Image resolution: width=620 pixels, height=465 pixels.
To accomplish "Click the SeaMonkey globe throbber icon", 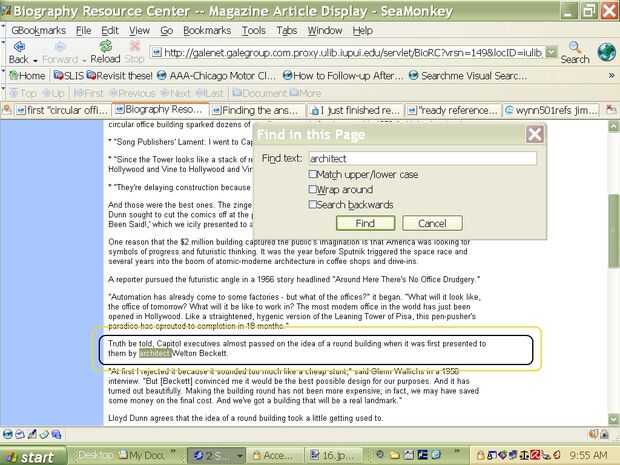I will 606,52.
